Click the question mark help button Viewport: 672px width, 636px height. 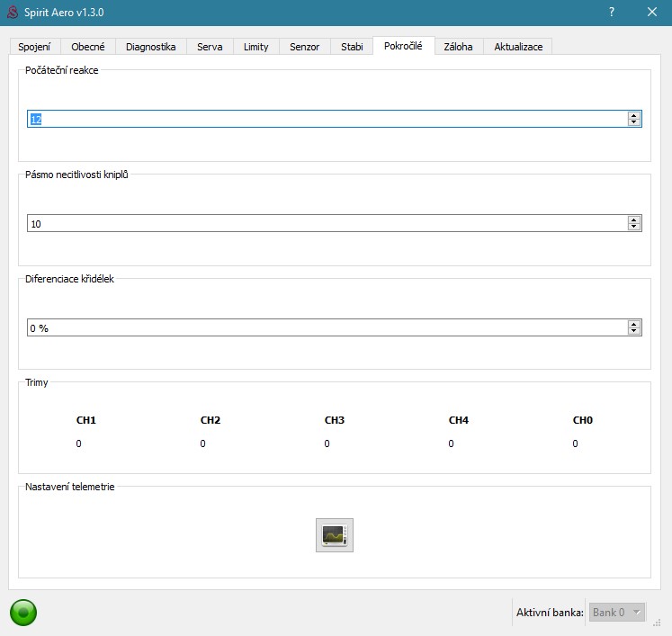612,12
